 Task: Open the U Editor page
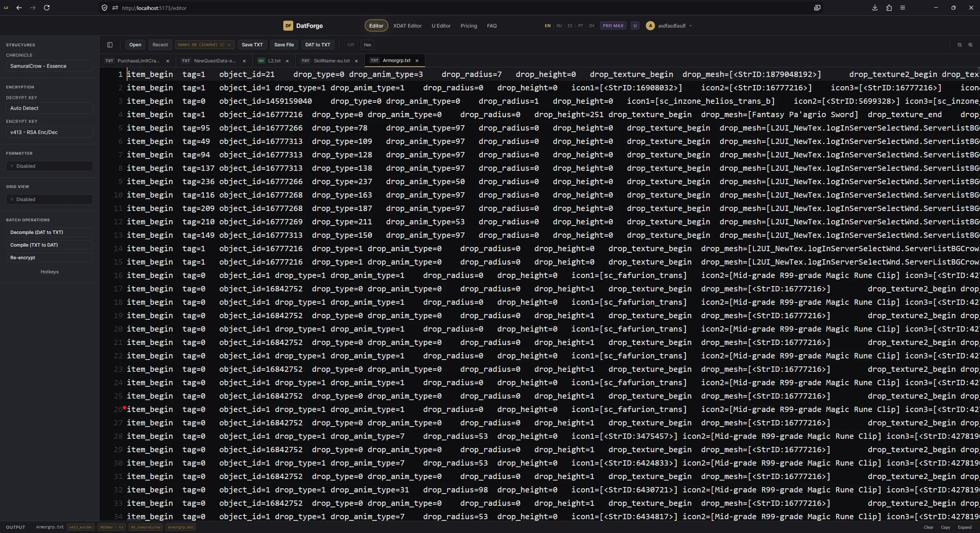pyautogui.click(x=441, y=26)
